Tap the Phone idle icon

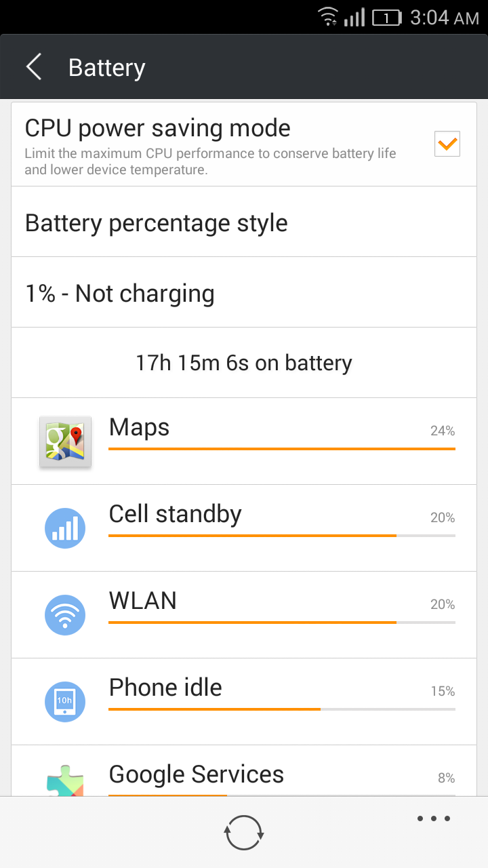65,702
